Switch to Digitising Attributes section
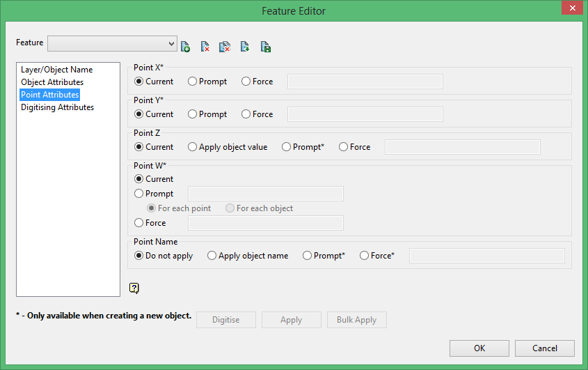 [57, 107]
